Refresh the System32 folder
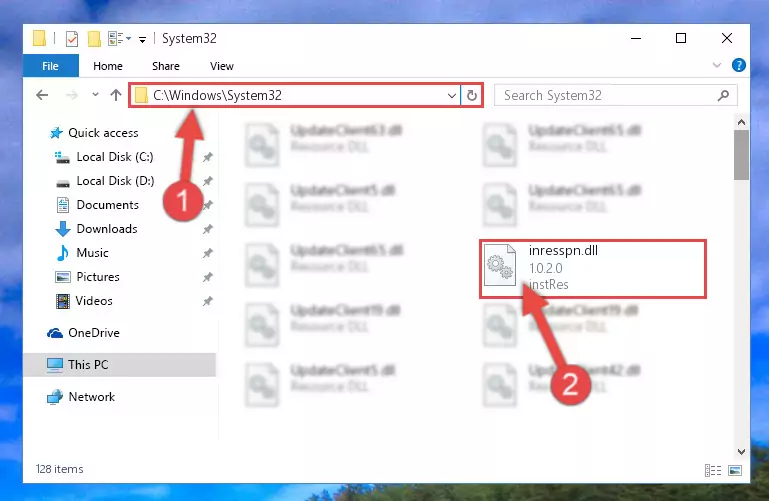Screen dimensions: 769x501 472,95
